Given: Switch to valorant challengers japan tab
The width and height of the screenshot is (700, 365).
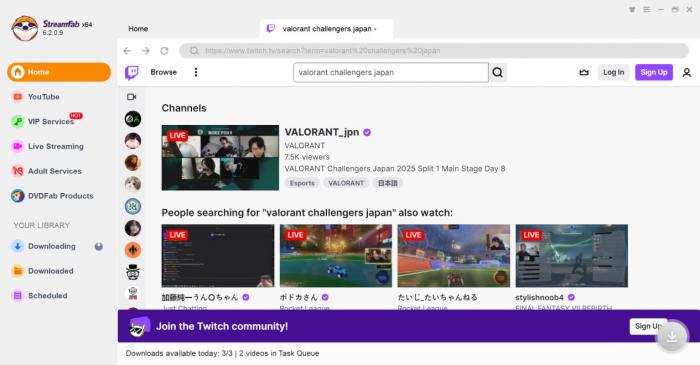Looking at the screenshot, I should [326, 29].
